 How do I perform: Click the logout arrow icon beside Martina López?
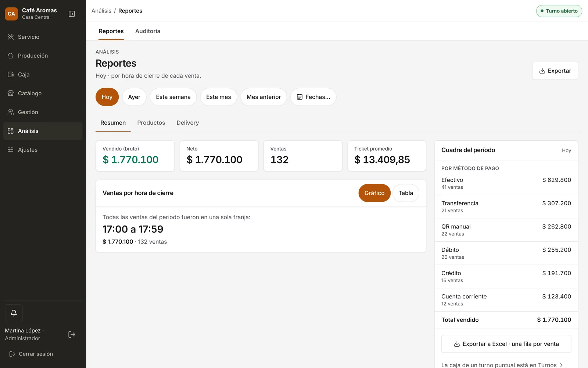72,335
